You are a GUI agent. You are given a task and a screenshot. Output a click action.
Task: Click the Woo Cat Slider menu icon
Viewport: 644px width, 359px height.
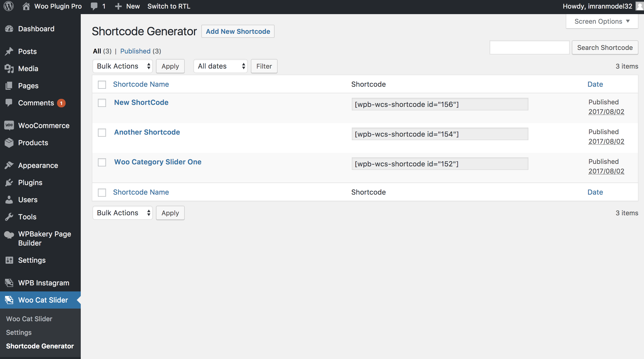[9, 300]
